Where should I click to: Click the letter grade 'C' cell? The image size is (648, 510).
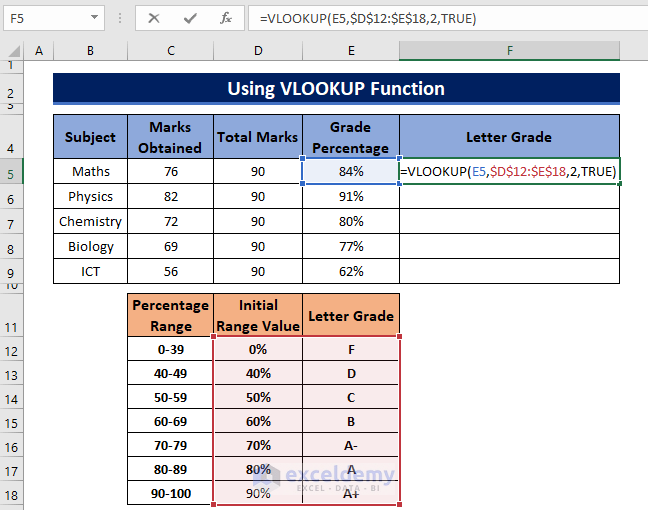click(x=351, y=397)
